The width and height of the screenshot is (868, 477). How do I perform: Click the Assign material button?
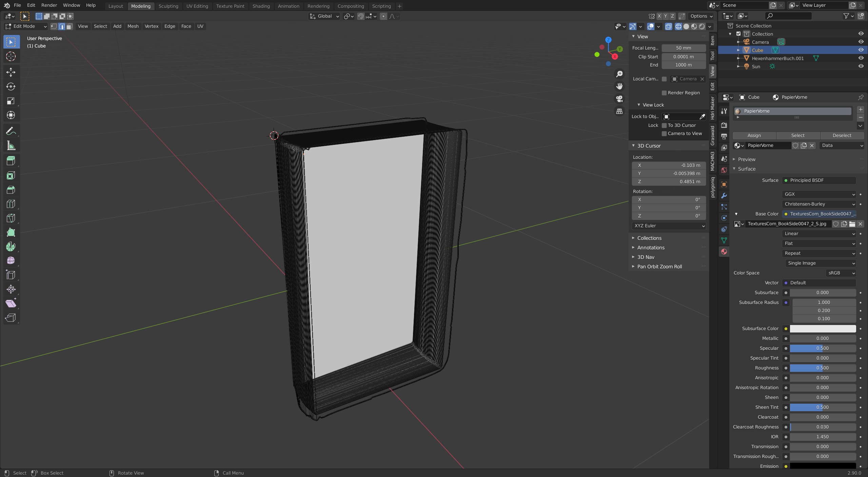click(x=754, y=136)
